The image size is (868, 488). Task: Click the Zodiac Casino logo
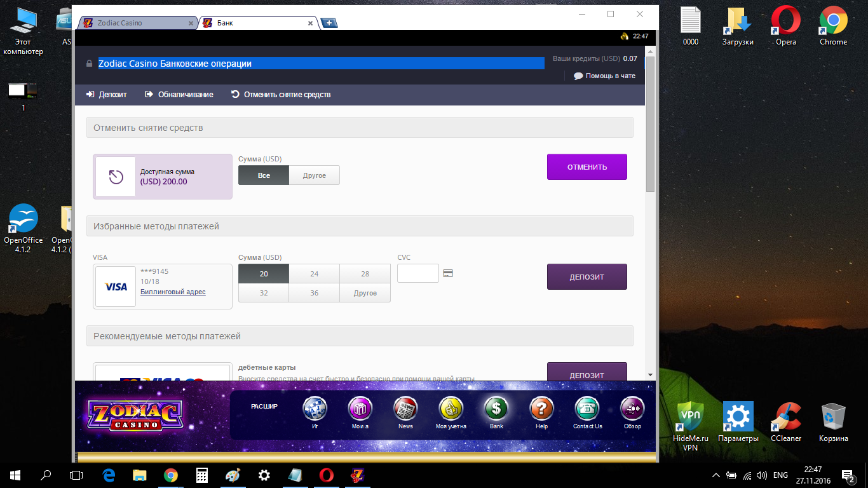coord(136,416)
